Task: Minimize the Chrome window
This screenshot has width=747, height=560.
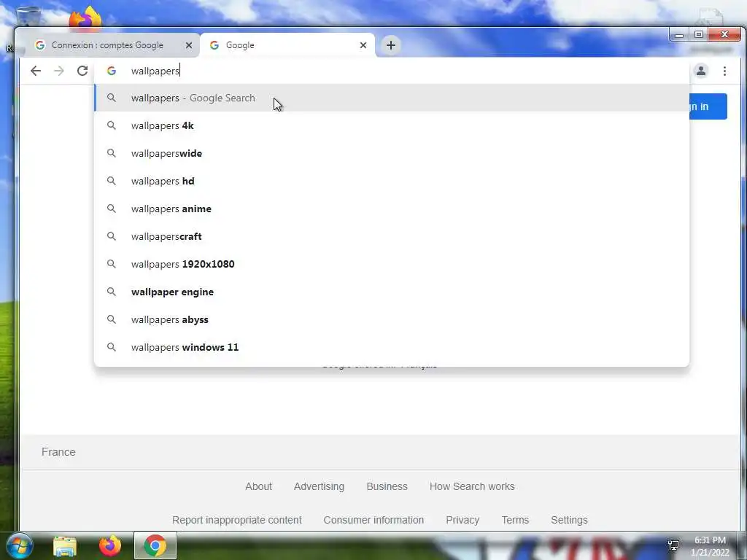Action: click(x=679, y=35)
